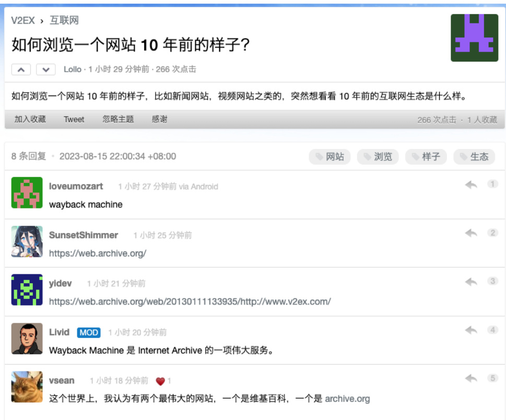Viewport: 506px width, 420px height.
Task: Click reply arrow on yidev's comment
Action: tap(471, 282)
